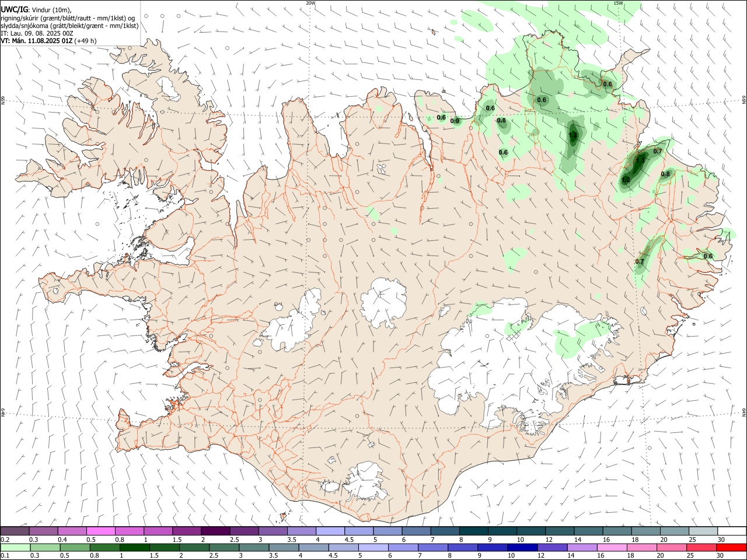Click the 0.8 value left of the rain band

point(501,121)
